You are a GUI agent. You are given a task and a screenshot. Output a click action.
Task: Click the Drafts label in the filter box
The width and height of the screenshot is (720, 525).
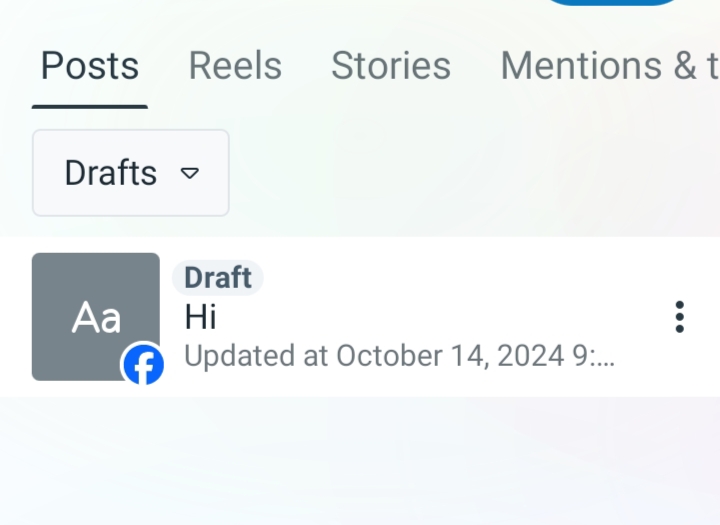point(111,173)
